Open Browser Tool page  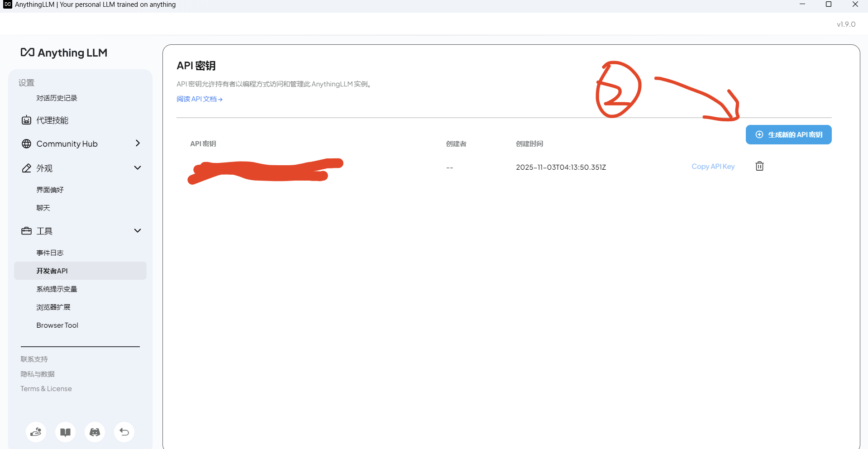(57, 325)
